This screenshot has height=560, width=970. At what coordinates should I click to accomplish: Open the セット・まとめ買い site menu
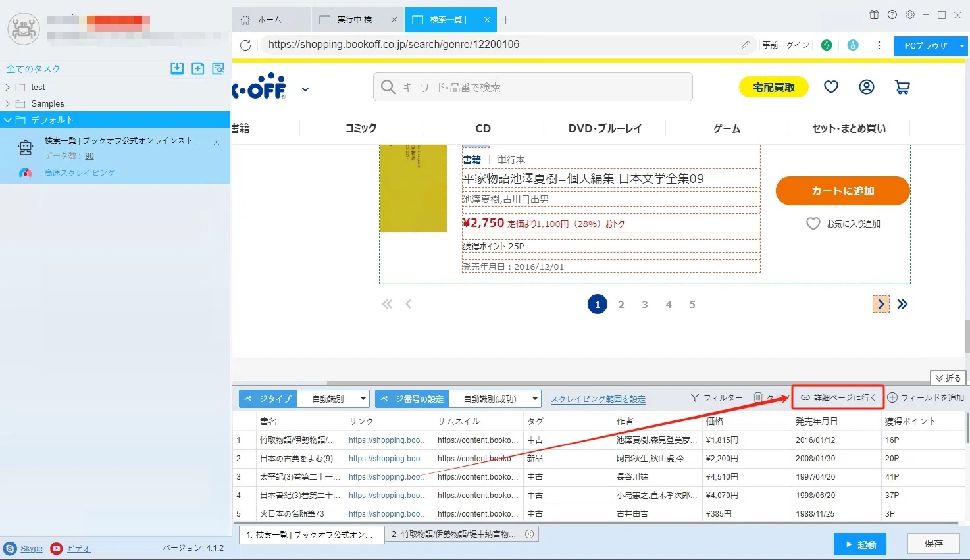849,128
